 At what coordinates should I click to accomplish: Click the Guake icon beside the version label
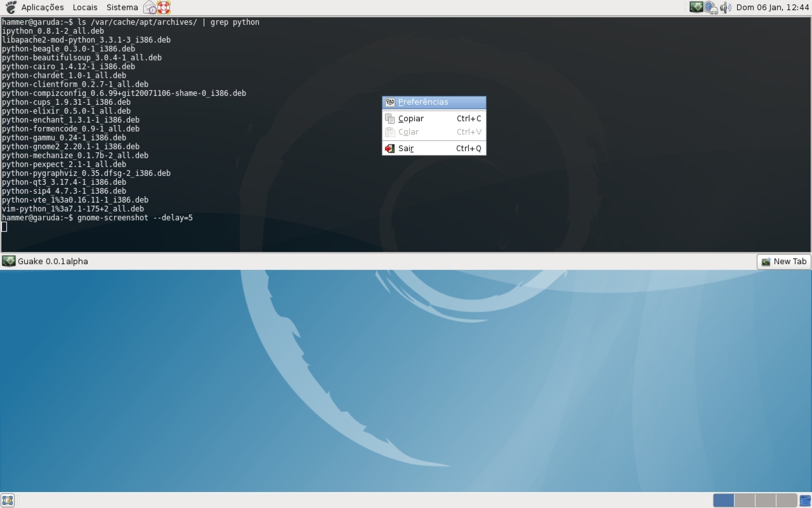(9, 261)
